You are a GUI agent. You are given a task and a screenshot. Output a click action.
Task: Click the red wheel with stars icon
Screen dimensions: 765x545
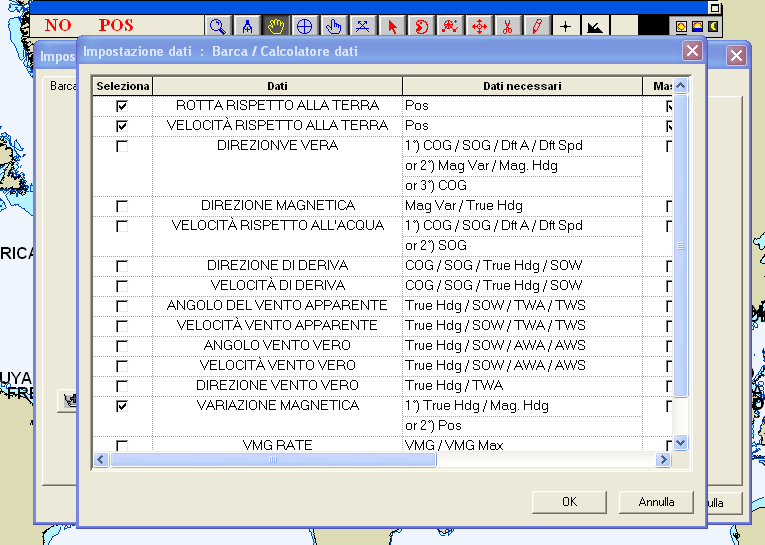point(450,26)
